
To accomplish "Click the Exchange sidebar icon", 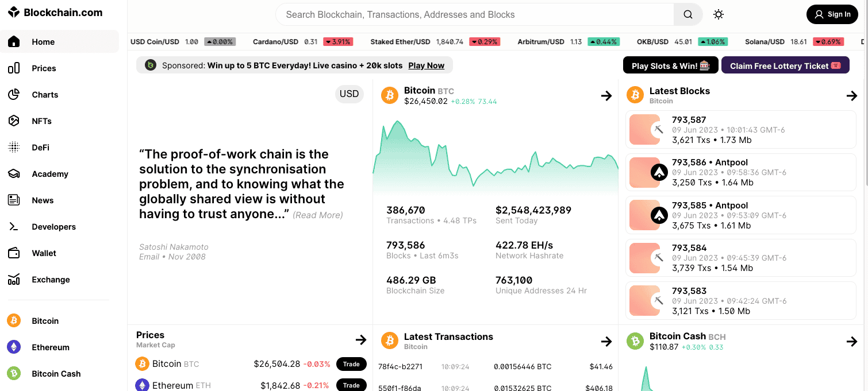I will [x=14, y=280].
